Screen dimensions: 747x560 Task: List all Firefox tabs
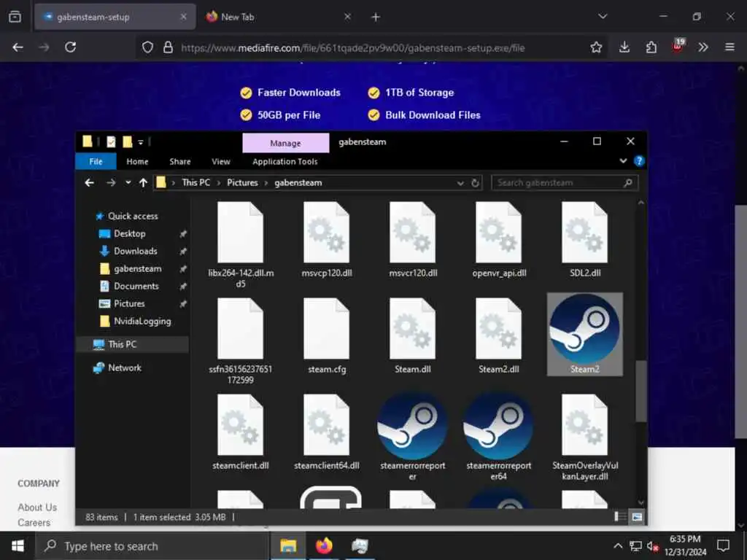(x=603, y=17)
